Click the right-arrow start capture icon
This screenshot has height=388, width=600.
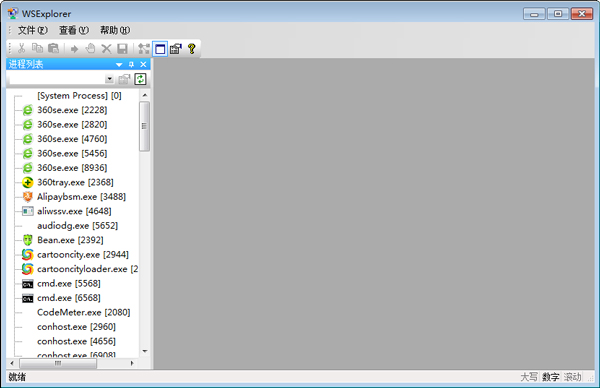click(x=74, y=49)
